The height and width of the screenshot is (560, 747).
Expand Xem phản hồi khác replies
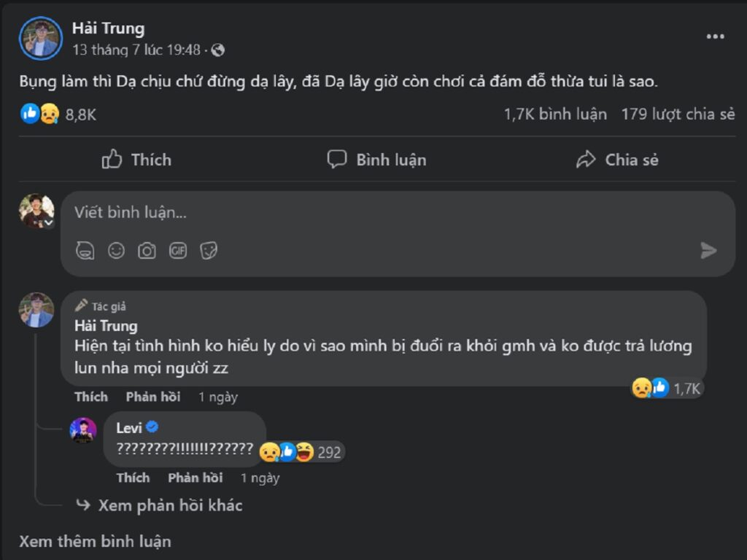[x=169, y=505]
